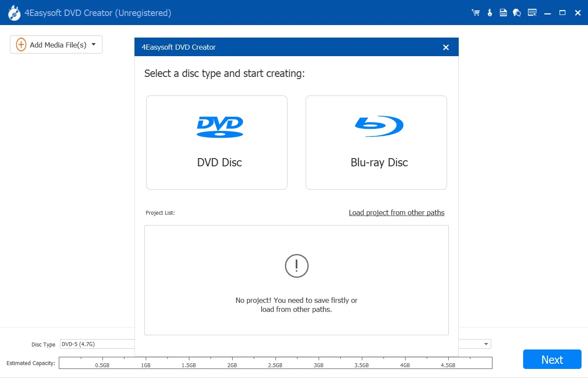Click the Add Media File(s) button

click(56, 45)
